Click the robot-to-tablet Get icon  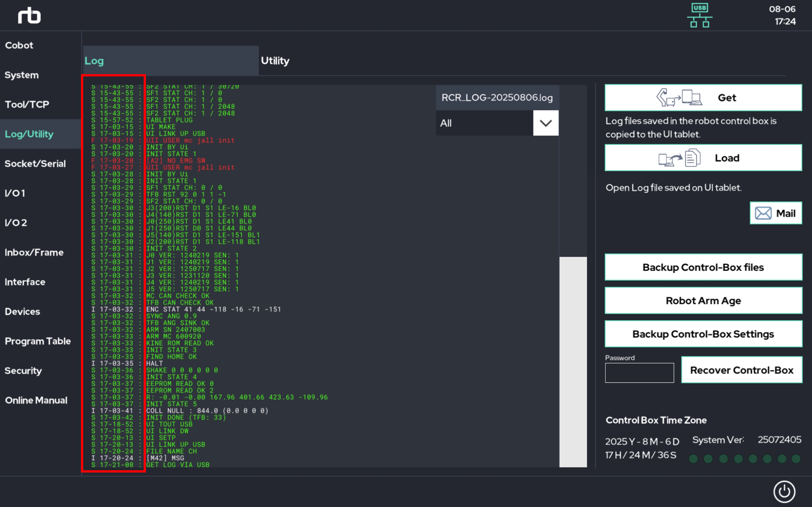[679, 97]
